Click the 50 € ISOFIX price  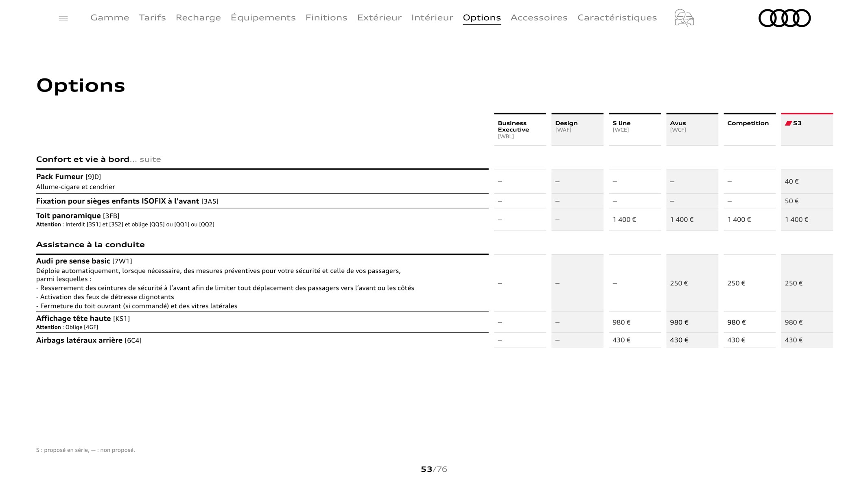pos(791,201)
